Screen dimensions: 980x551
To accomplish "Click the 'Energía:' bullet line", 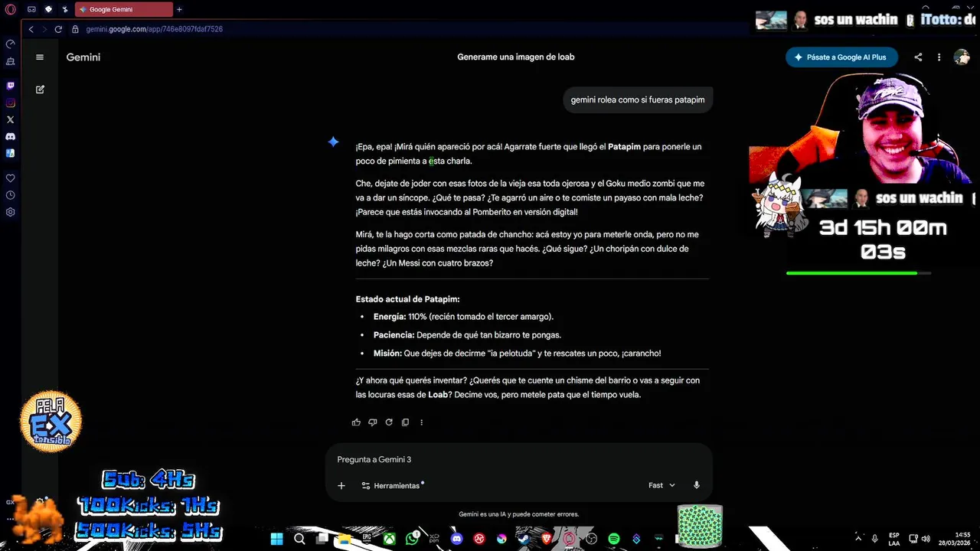I will point(463,316).
